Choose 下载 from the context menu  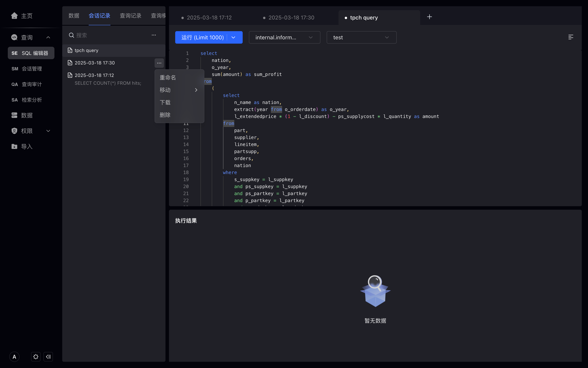click(179, 102)
